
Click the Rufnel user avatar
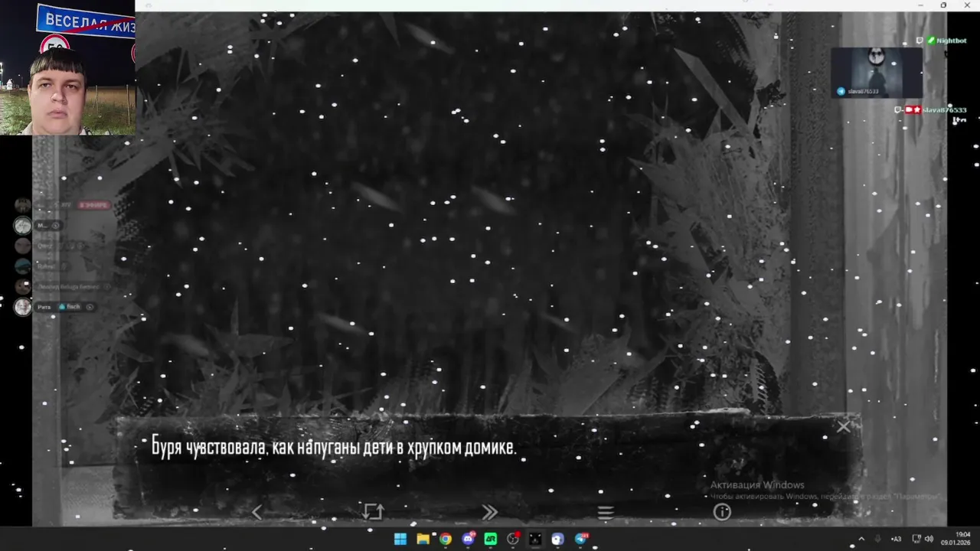[x=23, y=266]
